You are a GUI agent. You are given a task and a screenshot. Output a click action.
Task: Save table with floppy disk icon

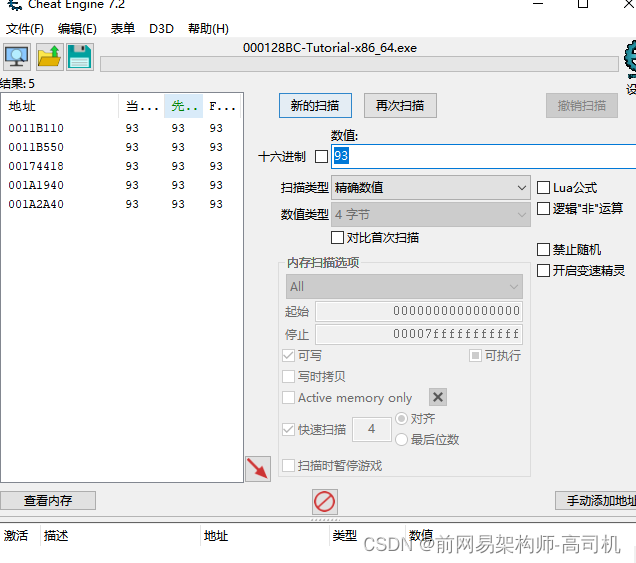pos(80,57)
